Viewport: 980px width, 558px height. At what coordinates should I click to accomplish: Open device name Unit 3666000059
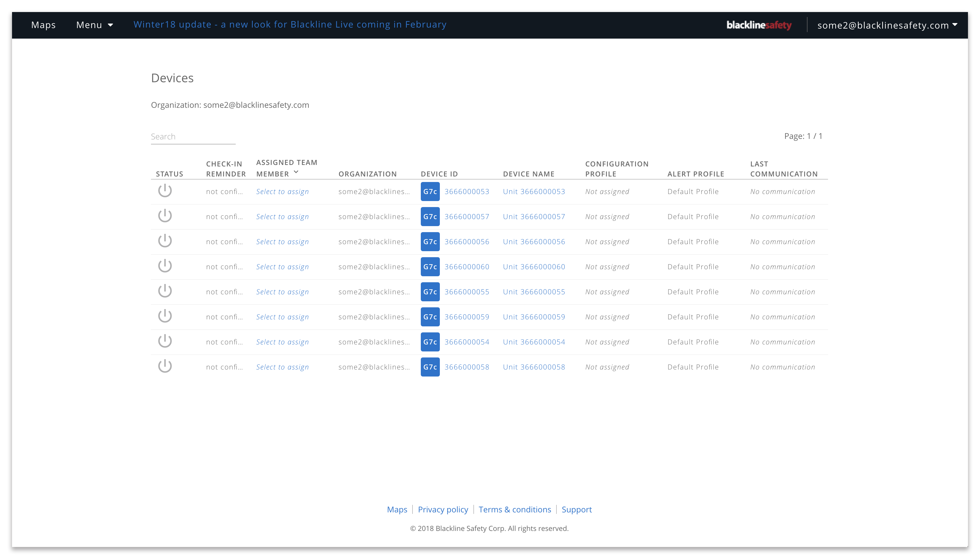coord(534,317)
